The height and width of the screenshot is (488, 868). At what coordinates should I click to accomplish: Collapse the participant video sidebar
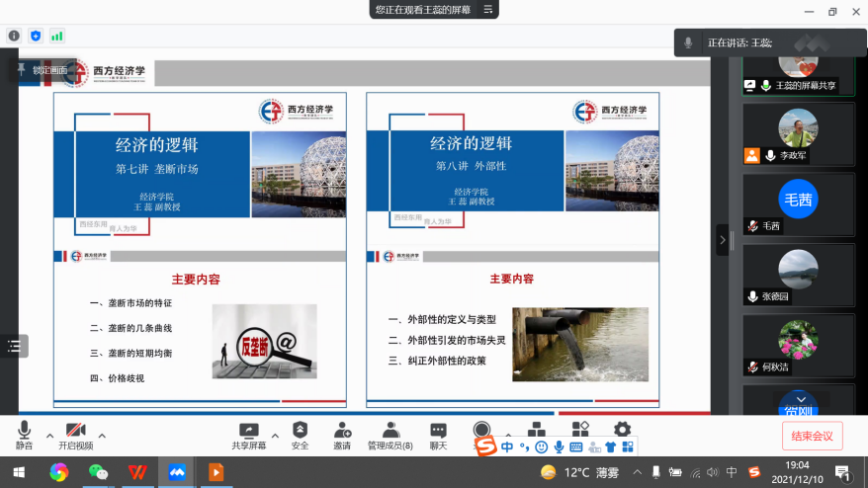pos(723,240)
